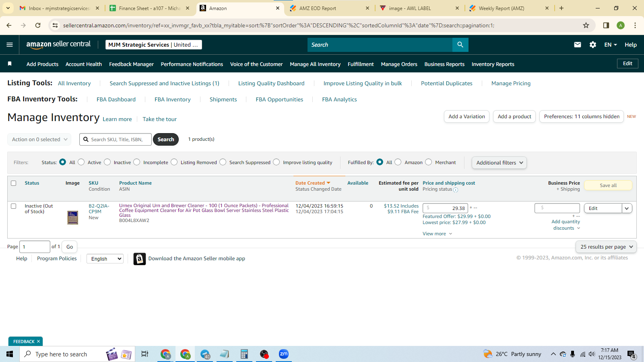Expand Add quantity discounts
This screenshot has width=644, height=362.
coord(566,225)
